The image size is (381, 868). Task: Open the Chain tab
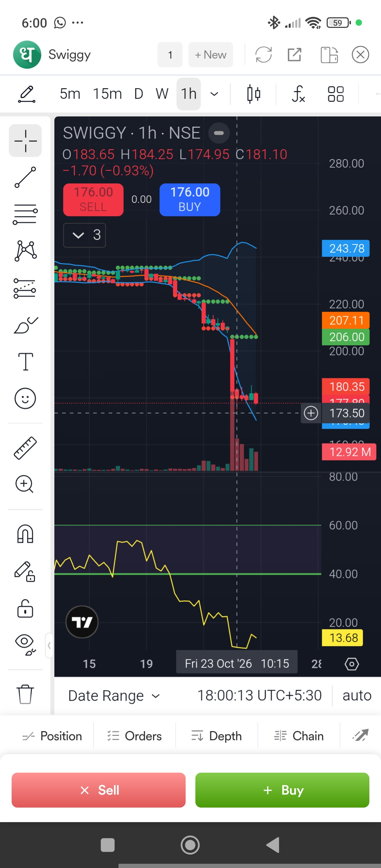[299, 736]
